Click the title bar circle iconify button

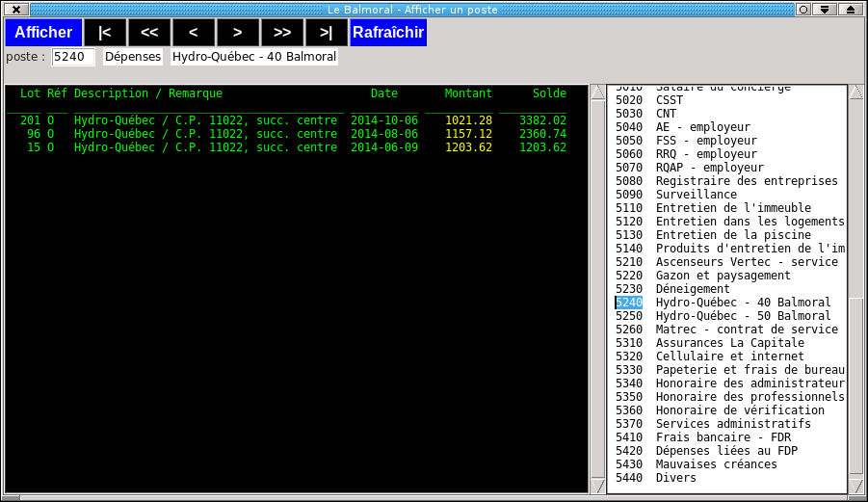click(x=803, y=10)
